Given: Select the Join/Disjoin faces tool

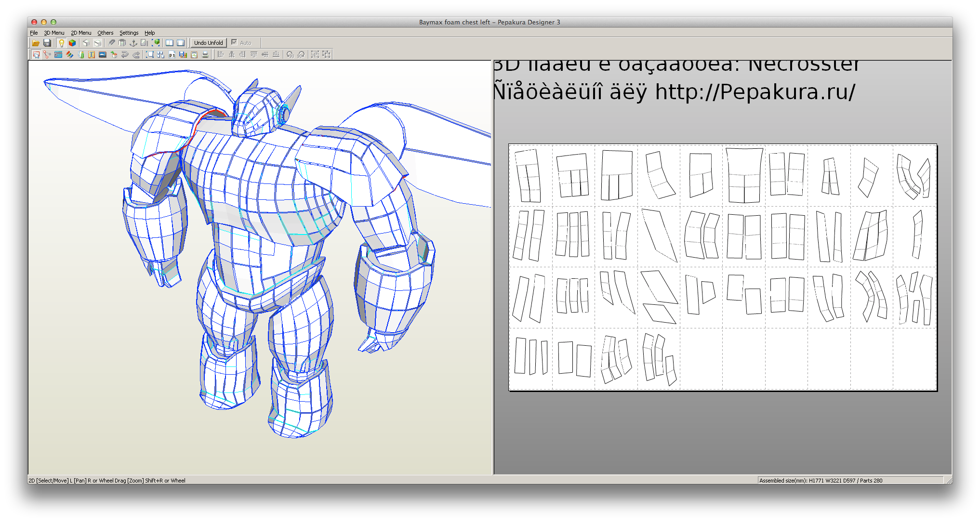Looking at the screenshot, I should (x=47, y=54).
